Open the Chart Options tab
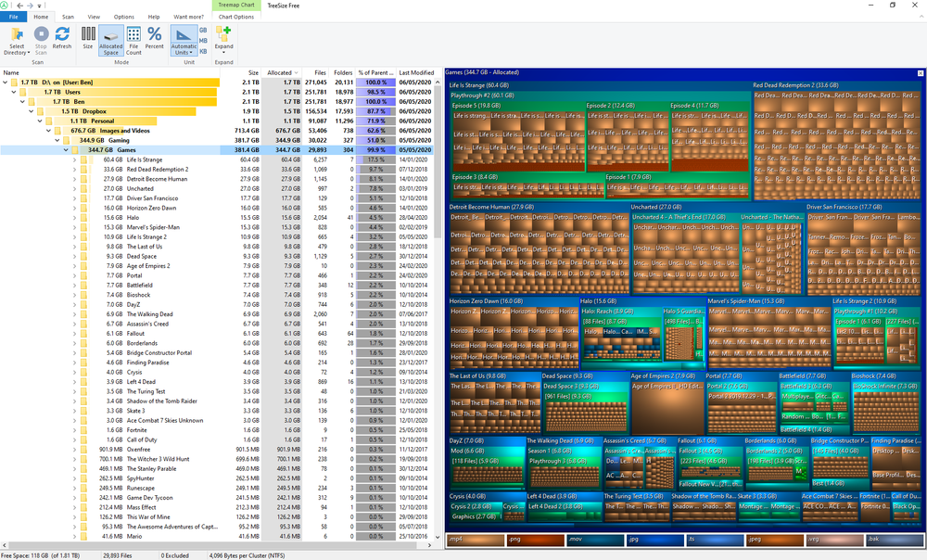The image size is (927, 560). coord(235,17)
